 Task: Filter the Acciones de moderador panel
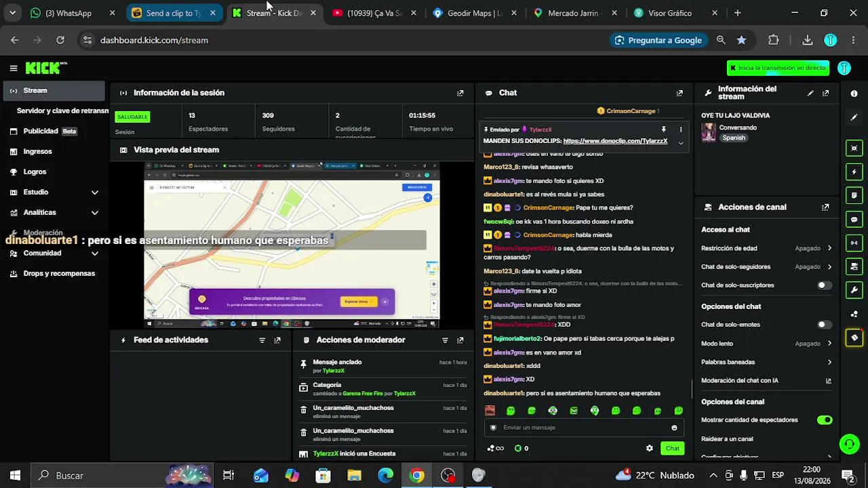click(445, 340)
